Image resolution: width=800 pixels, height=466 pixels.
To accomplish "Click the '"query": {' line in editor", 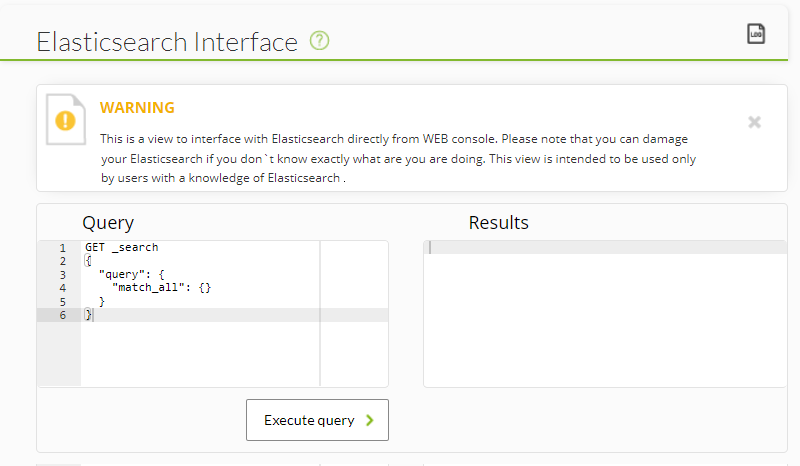I will pyautogui.click(x=131, y=275).
